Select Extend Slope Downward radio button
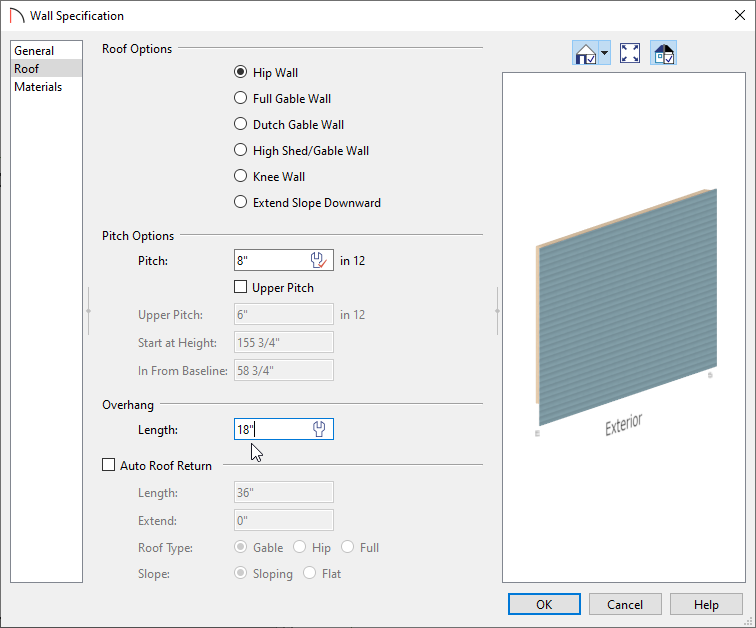Screen dimensions: 756x628 [240, 202]
